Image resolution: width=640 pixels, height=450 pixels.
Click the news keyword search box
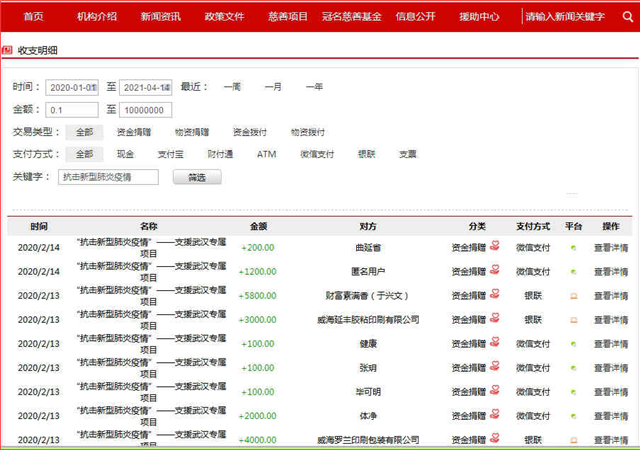coord(566,17)
